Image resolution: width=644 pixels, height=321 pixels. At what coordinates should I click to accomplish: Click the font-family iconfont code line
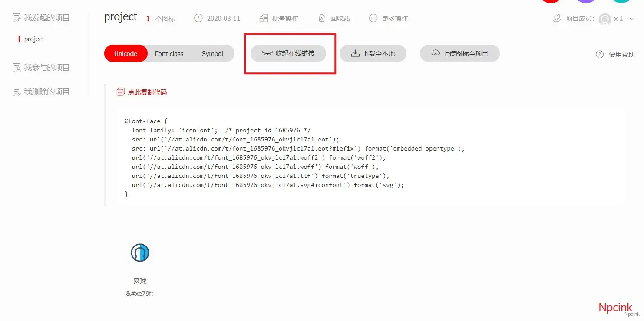coord(221,130)
